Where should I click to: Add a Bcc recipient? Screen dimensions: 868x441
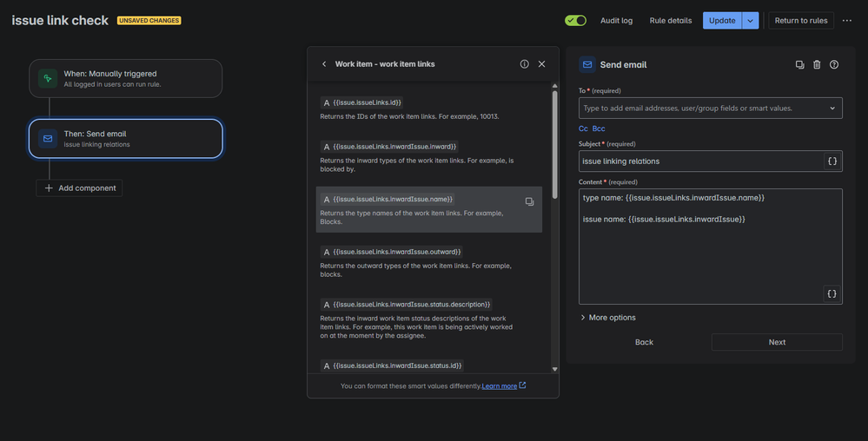coord(599,128)
